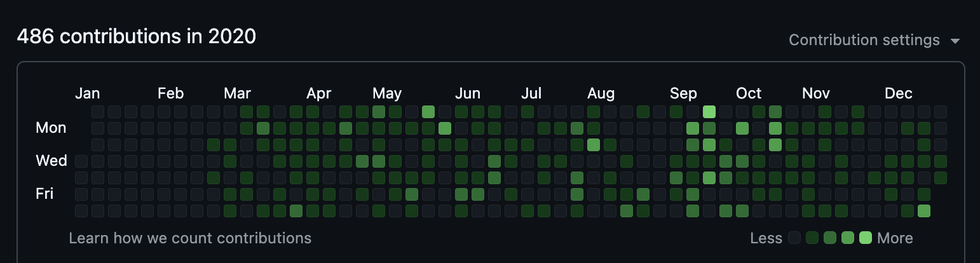
Task: Click the Feb month label
Action: [x=170, y=94]
